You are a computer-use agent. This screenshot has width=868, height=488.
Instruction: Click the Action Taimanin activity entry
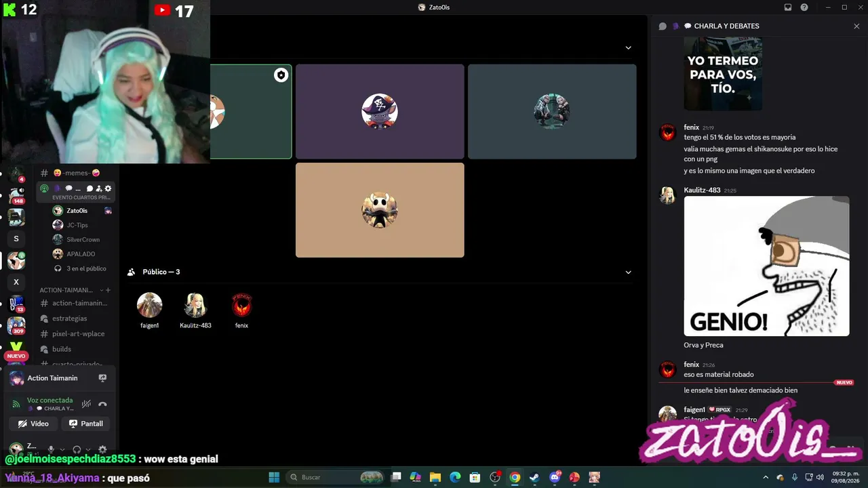tap(53, 378)
